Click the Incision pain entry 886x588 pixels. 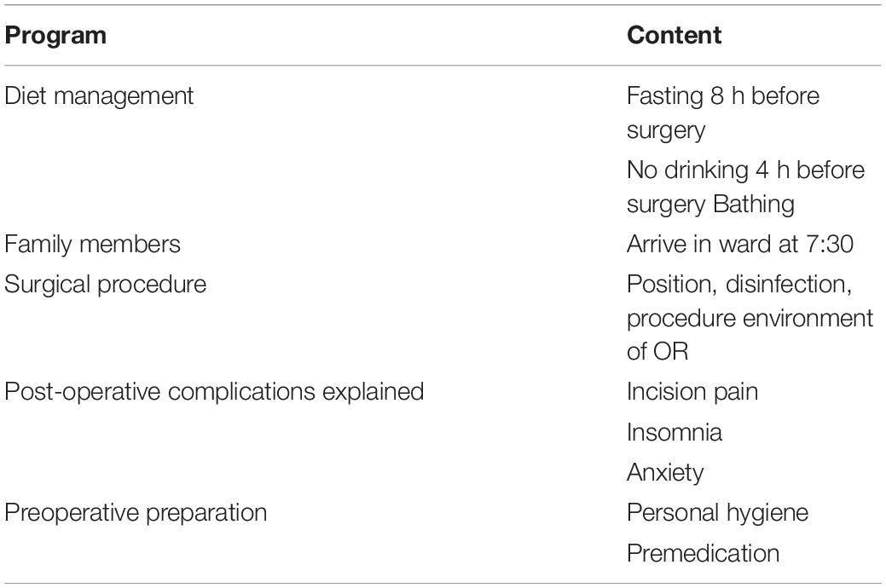coord(692,392)
